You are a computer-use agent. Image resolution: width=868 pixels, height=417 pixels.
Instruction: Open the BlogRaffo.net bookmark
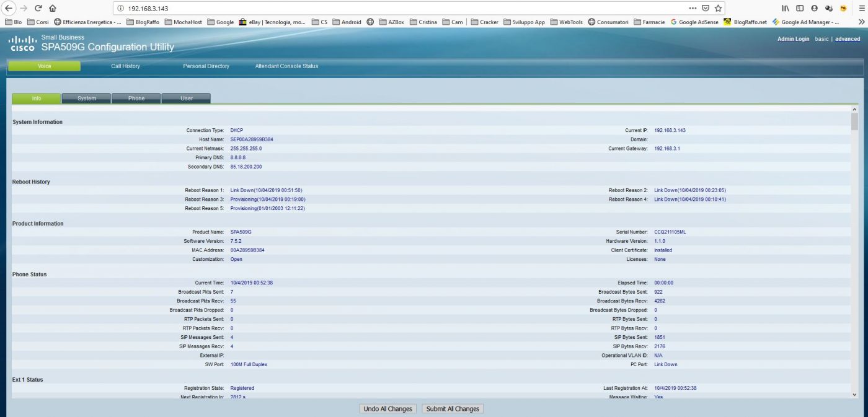click(x=745, y=22)
